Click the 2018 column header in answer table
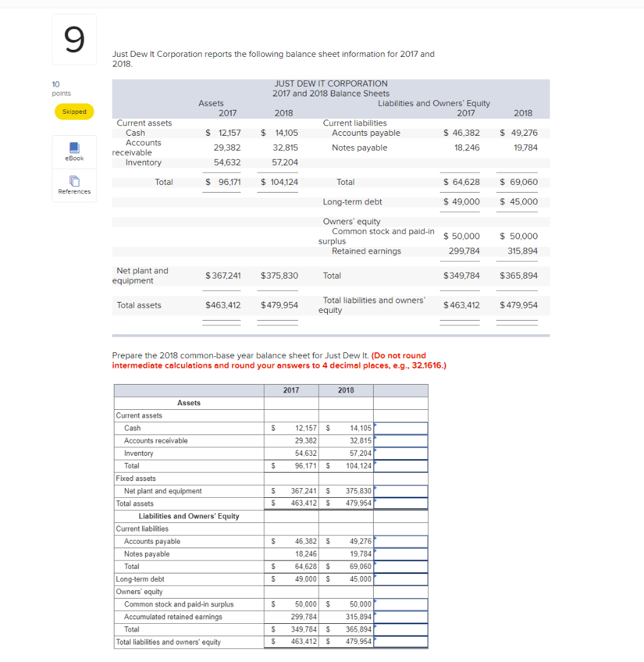Viewport: 644px width, 662px height. 346,390
